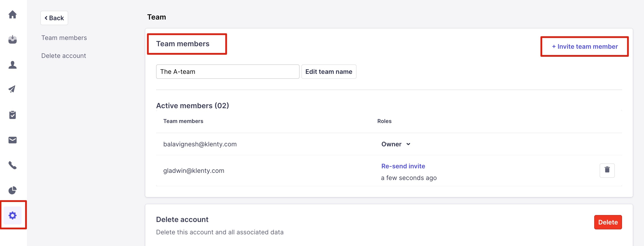The image size is (644, 246).
Task: Open the Prospects person icon
Action: point(13,65)
